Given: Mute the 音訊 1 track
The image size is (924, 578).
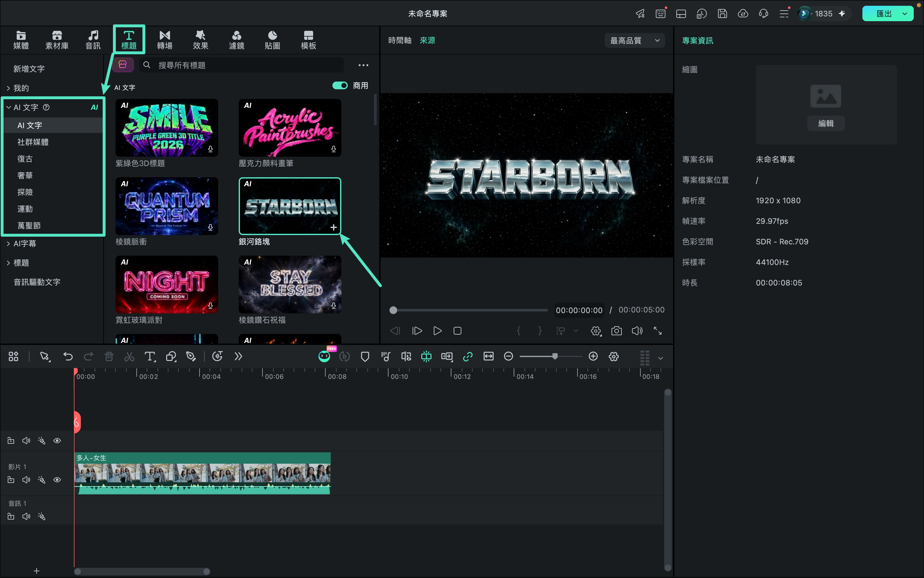Looking at the screenshot, I should pos(26,516).
